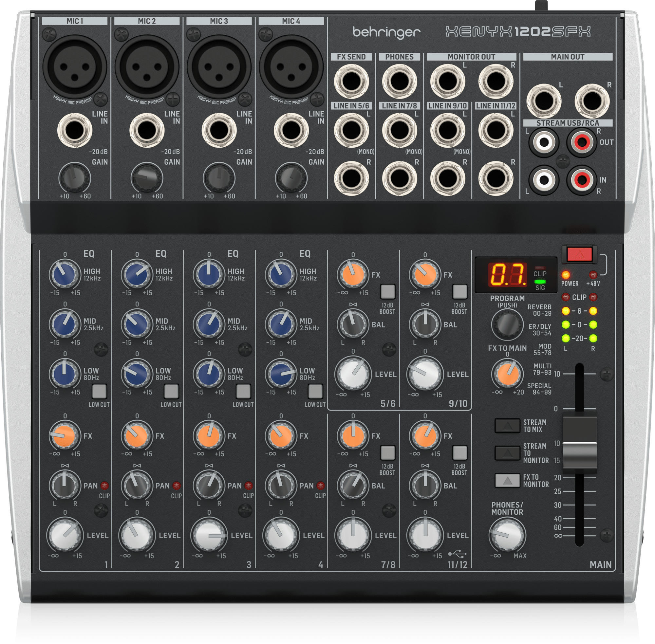Click the MAIN OUT right jack
Image resolution: width=655 pixels, height=644 pixels.
pos(592,101)
